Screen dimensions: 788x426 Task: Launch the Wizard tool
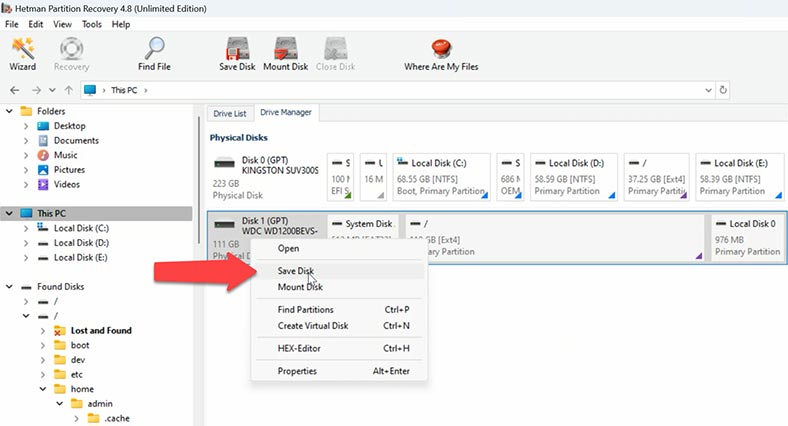coord(23,54)
